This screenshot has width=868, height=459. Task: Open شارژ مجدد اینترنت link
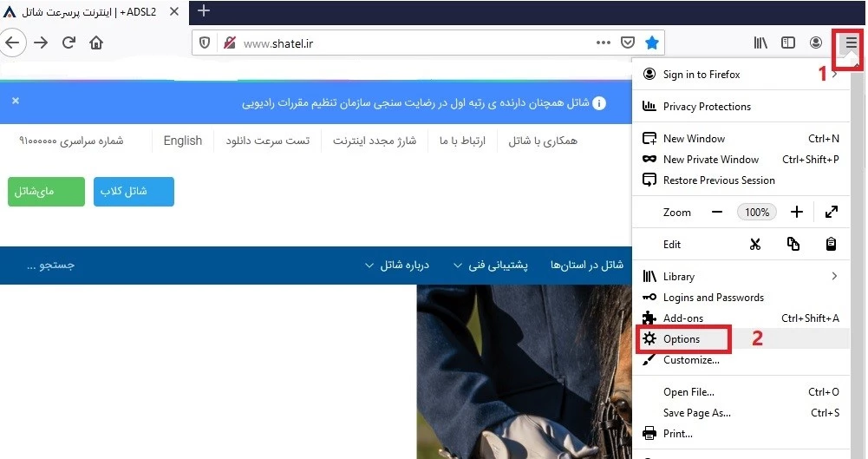(x=375, y=141)
